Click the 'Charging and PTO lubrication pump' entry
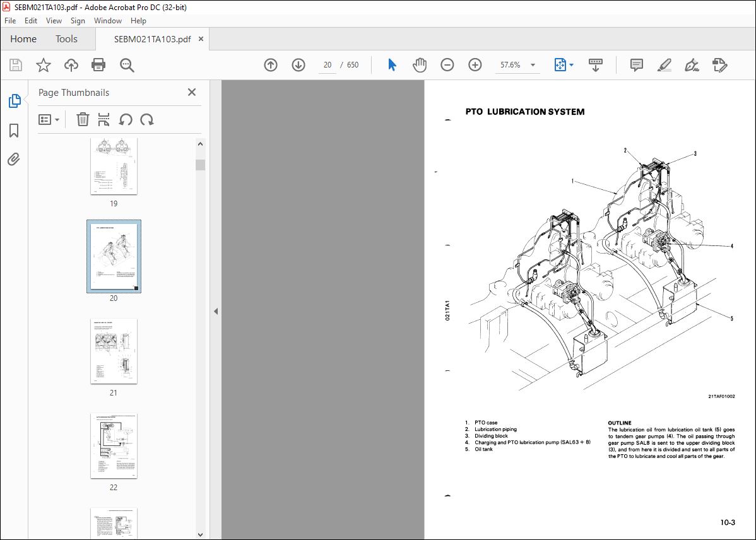 [x=532, y=443]
